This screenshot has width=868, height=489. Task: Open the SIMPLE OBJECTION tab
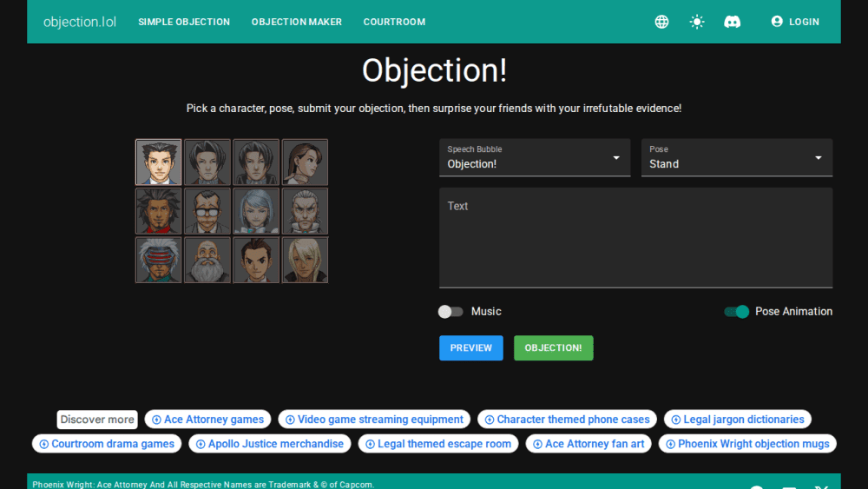coord(184,22)
